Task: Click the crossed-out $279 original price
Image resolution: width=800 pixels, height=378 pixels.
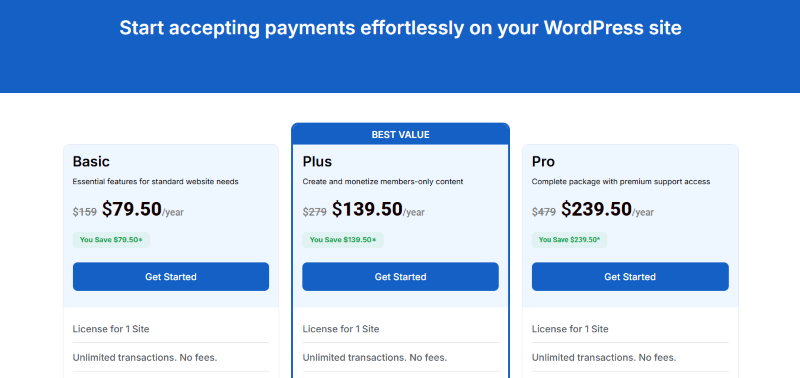Action: (314, 212)
